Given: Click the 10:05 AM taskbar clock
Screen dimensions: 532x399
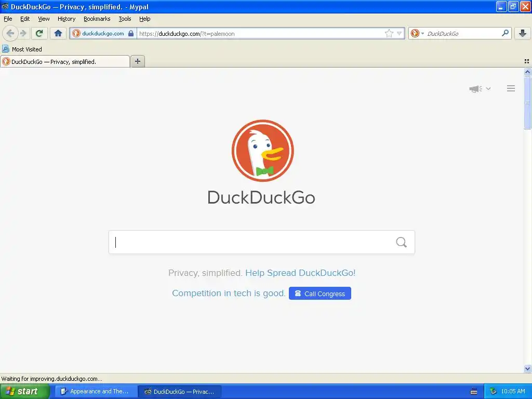Looking at the screenshot, I should click(x=513, y=391).
